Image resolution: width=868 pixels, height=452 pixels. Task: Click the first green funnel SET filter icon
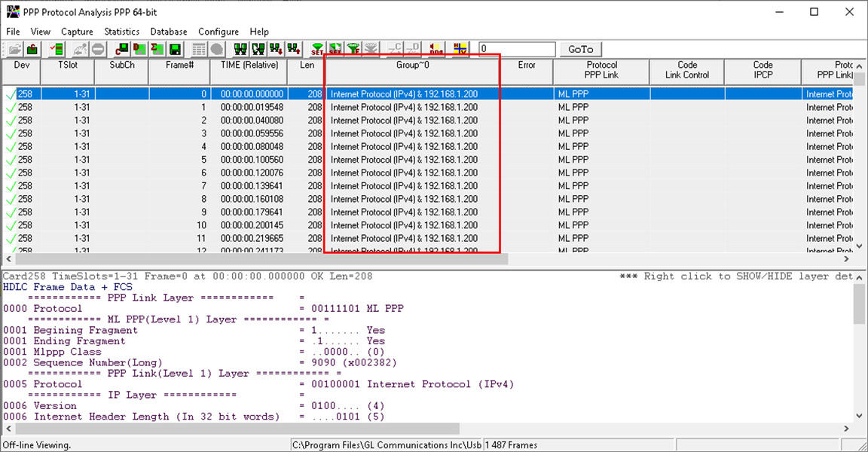(x=317, y=49)
